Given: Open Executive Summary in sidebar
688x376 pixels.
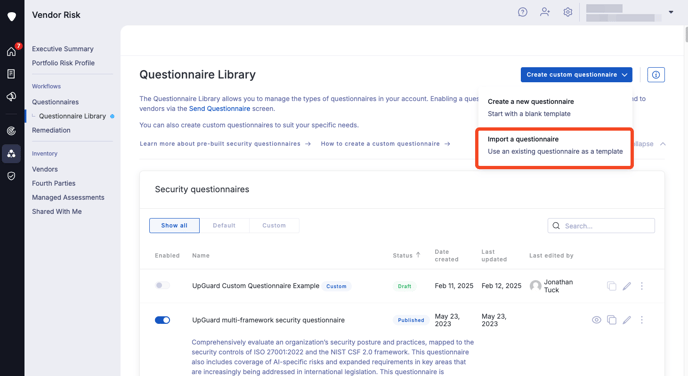Looking at the screenshot, I should [x=62, y=49].
